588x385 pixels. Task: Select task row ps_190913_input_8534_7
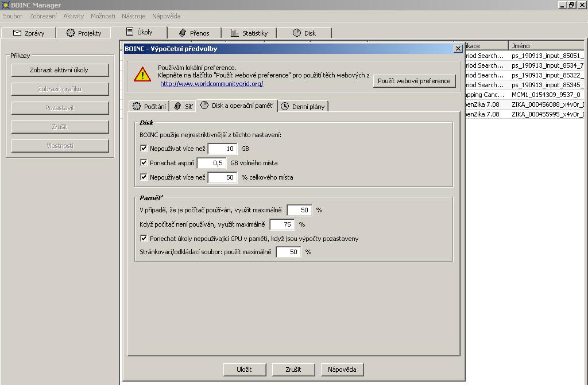[525, 65]
